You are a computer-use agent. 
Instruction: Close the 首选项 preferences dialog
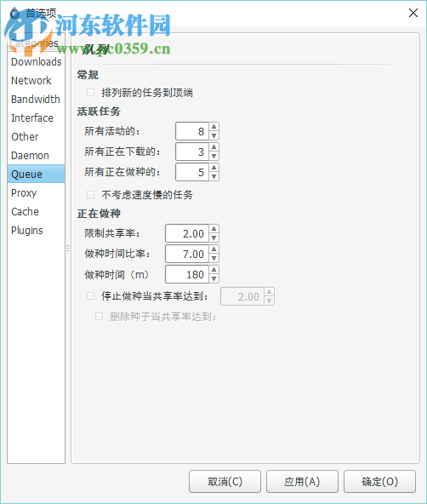pyautogui.click(x=413, y=13)
